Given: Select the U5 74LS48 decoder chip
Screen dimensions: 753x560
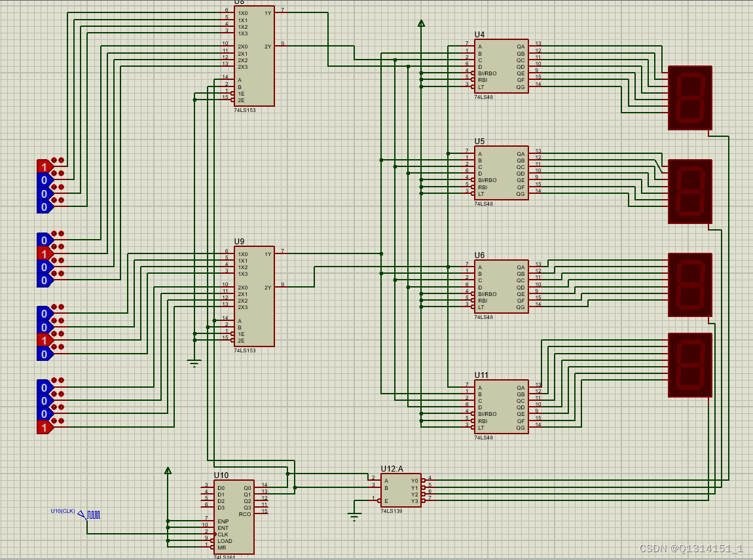Looking at the screenshot, I should (502, 173).
